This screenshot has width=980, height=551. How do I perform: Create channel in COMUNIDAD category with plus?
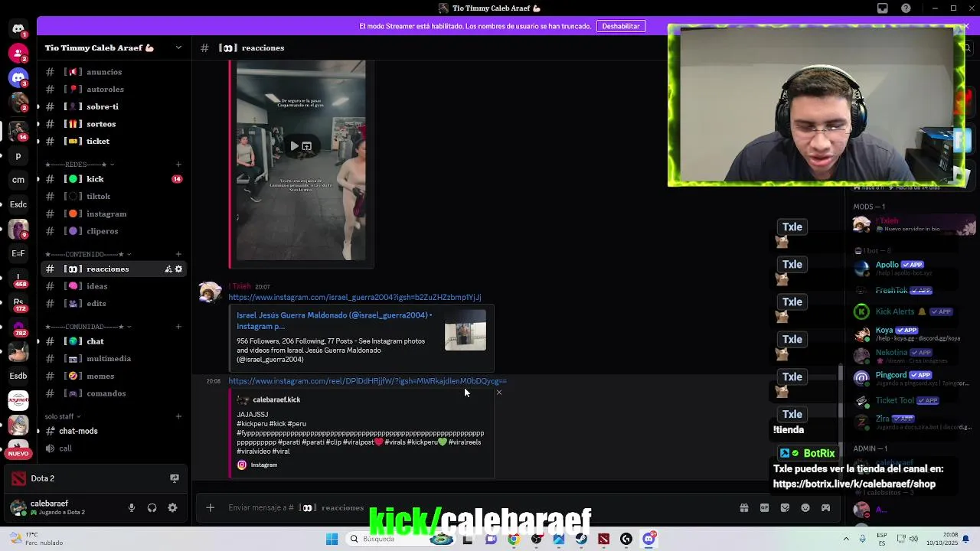click(178, 327)
